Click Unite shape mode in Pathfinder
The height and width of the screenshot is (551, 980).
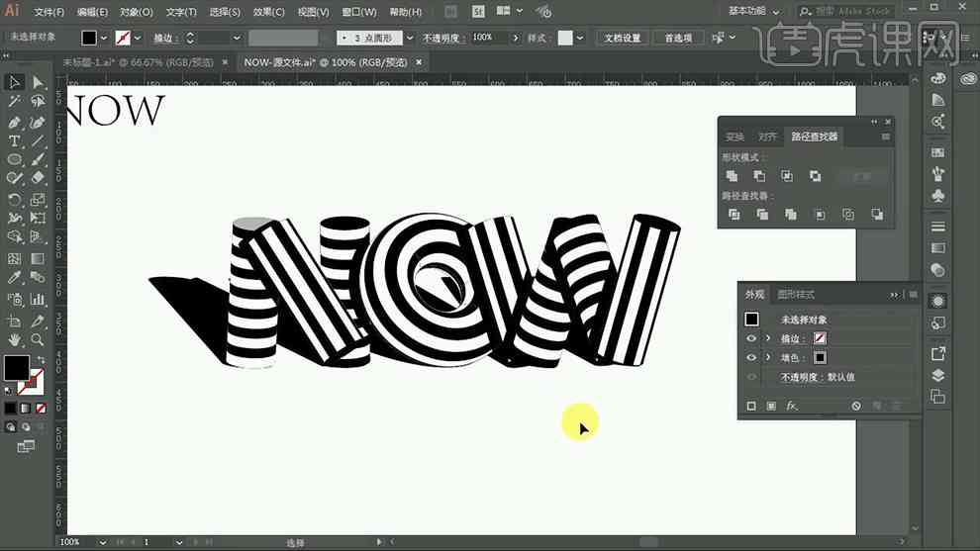(x=732, y=176)
